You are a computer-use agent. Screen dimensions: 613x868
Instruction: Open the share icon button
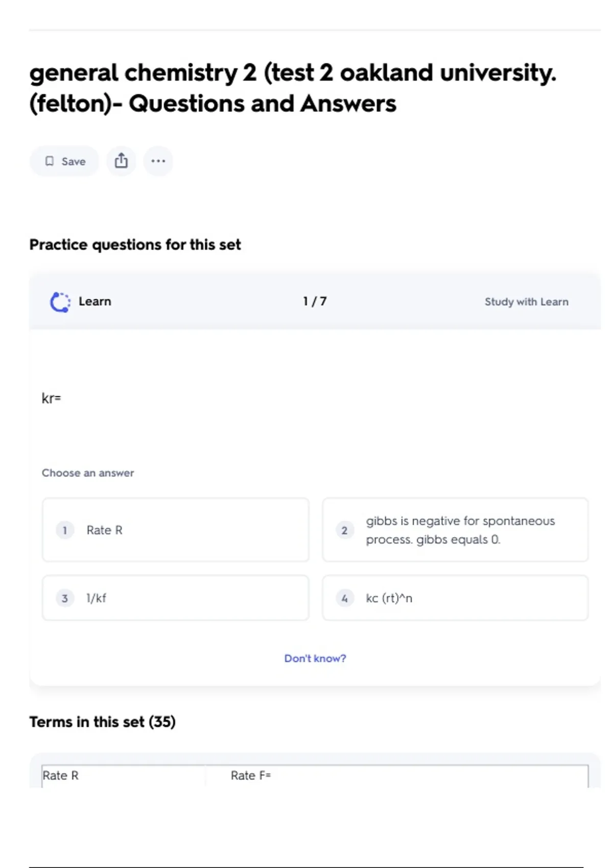[x=121, y=161]
